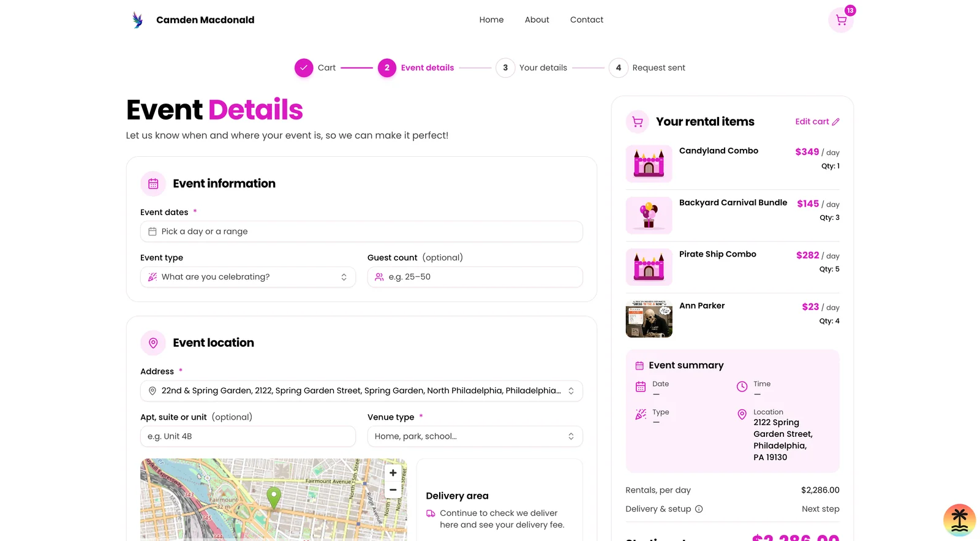Open the palm tree widget at bottom right
Screen dimensions: 980x541
(x=959, y=520)
